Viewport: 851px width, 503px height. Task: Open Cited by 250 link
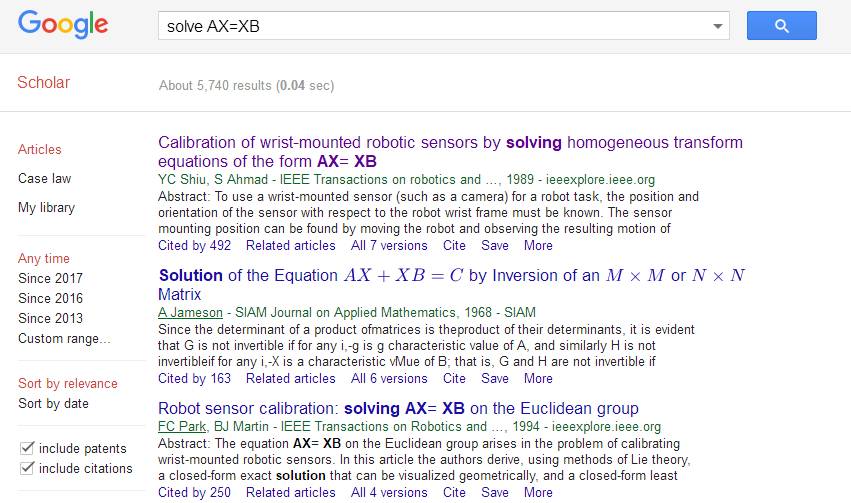(194, 492)
